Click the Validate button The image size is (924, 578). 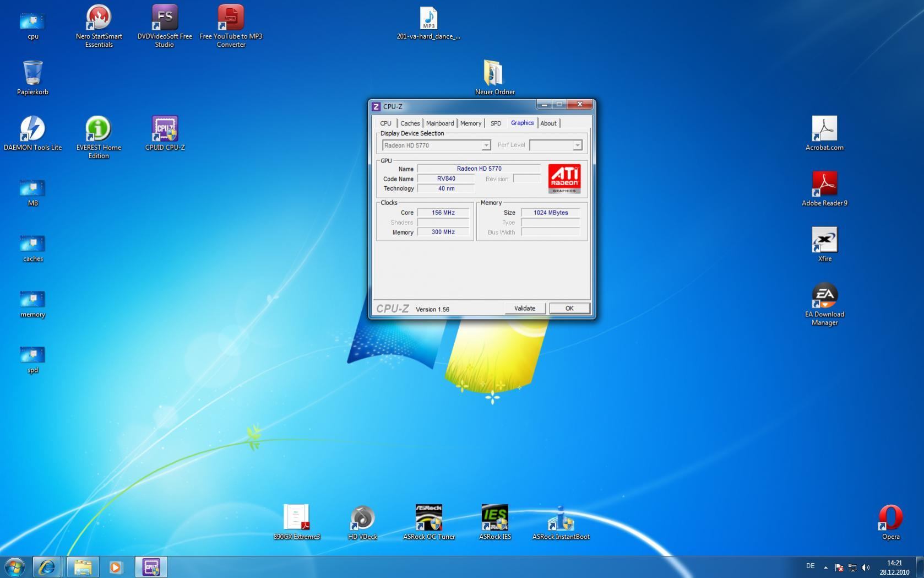pos(525,309)
